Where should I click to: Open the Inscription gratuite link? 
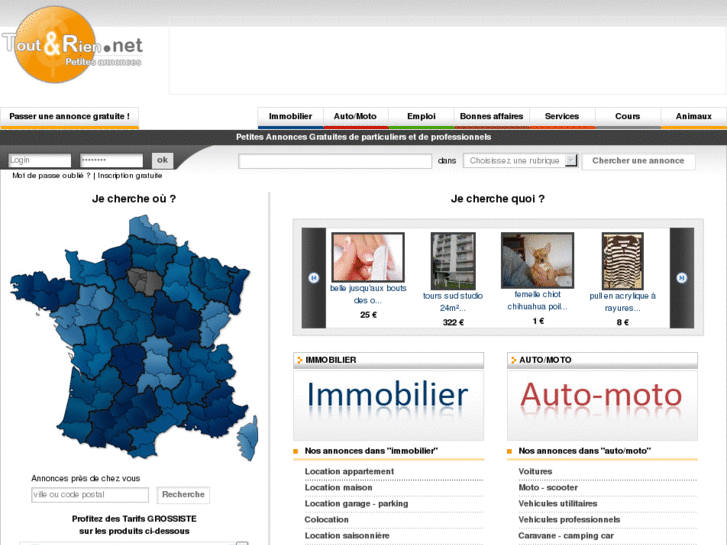pos(130,175)
